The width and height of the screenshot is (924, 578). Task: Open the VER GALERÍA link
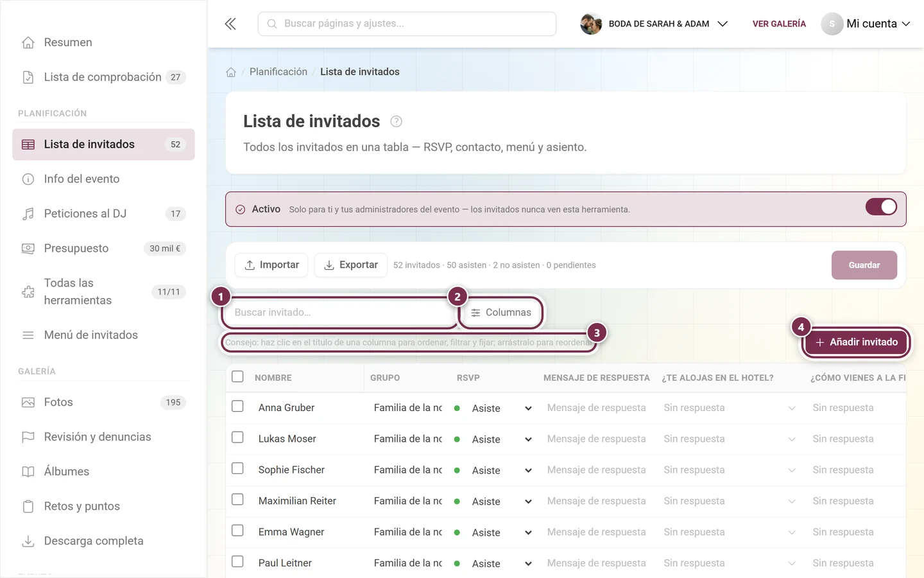[779, 24]
